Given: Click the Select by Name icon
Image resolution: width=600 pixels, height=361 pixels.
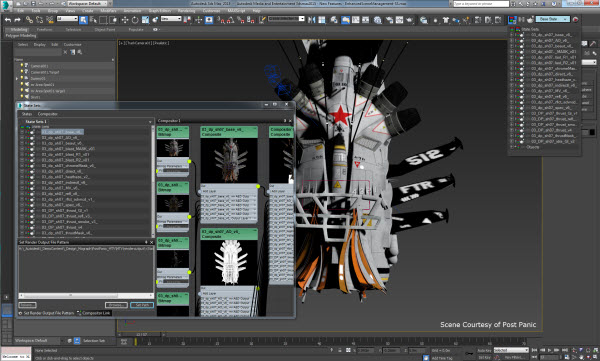Looking at the screenshot, I should point(93,20).
